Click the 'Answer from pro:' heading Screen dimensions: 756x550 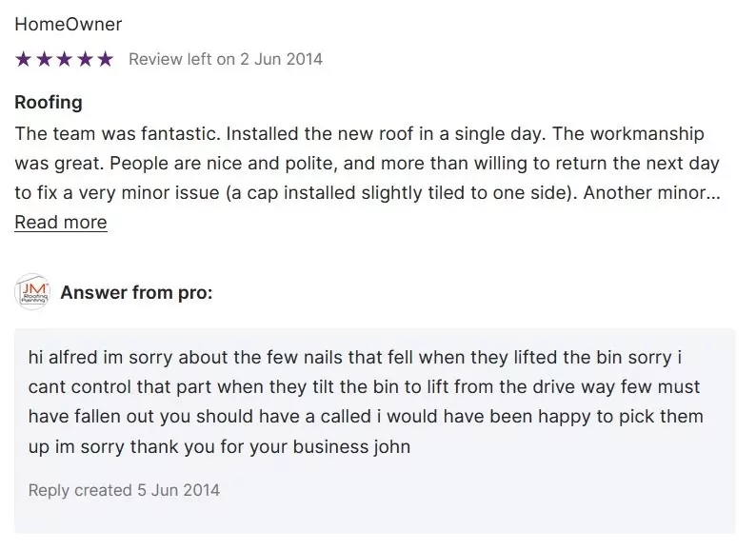136,292
